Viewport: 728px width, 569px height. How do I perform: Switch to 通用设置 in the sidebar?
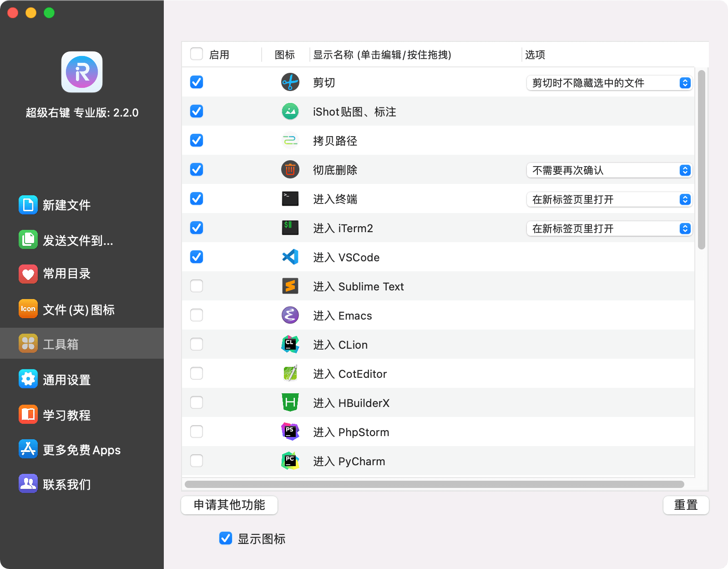coord(66,380)
